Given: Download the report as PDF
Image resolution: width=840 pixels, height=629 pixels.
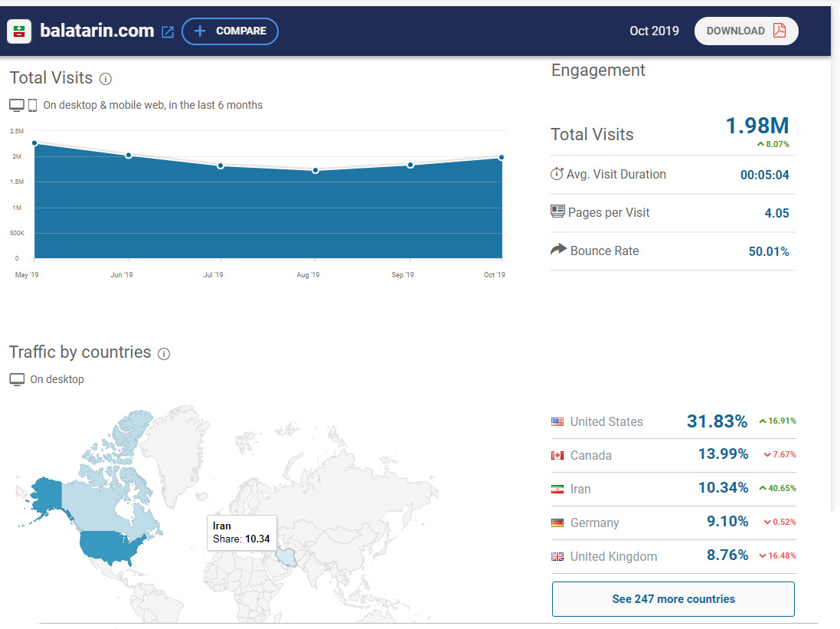Looking at the screenshot, I should tap(747, 31).
